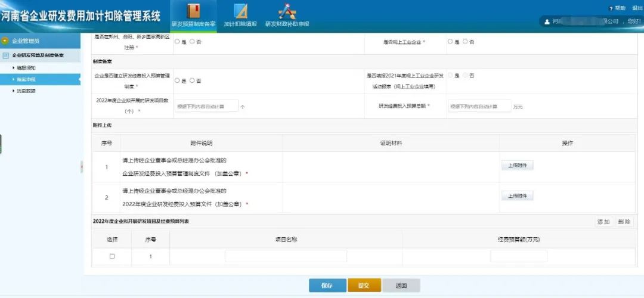Click the 2022年度企业拟开展研发项目及经费预算列表 heading
The image size is (644, 298).
(141, 222)
